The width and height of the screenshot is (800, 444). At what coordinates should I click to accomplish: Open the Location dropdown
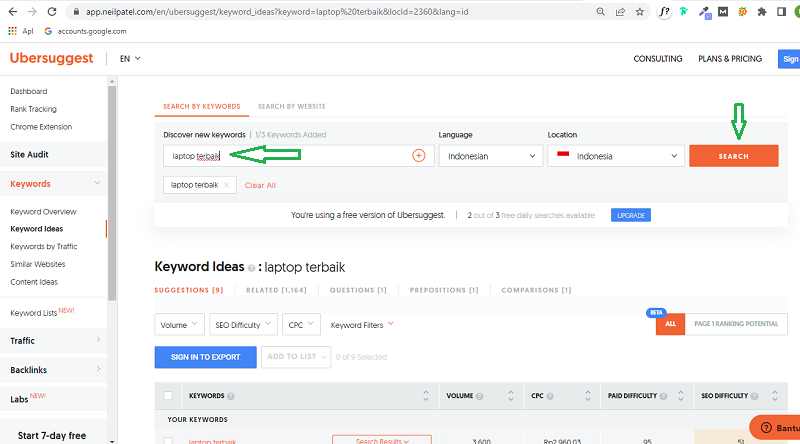pyautogui.click(x=616, y=156)
